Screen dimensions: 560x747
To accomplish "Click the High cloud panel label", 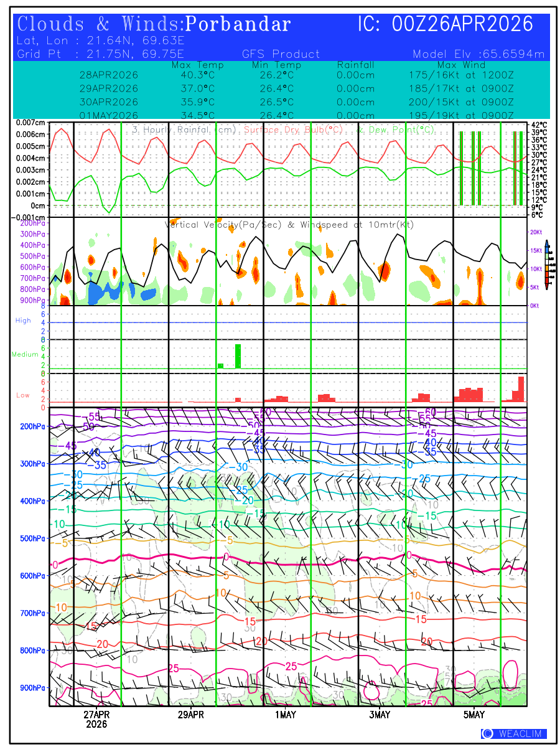I will click(23, 321).
